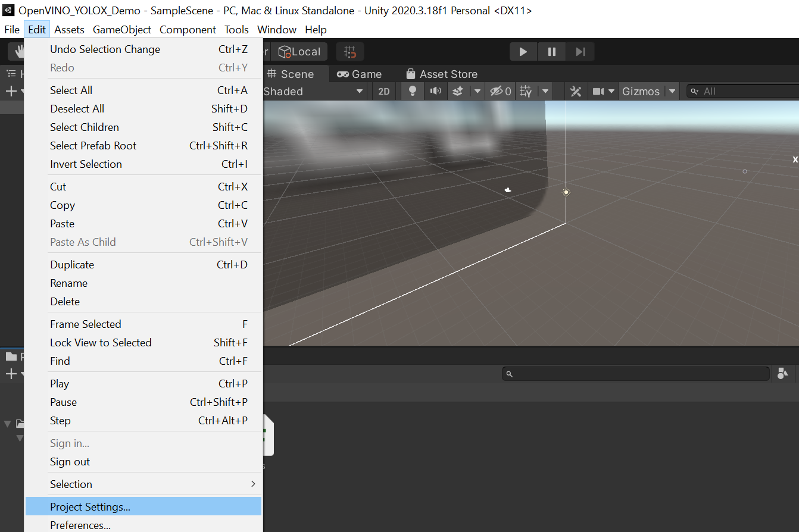Click the Project panel create plus icon

11,374
